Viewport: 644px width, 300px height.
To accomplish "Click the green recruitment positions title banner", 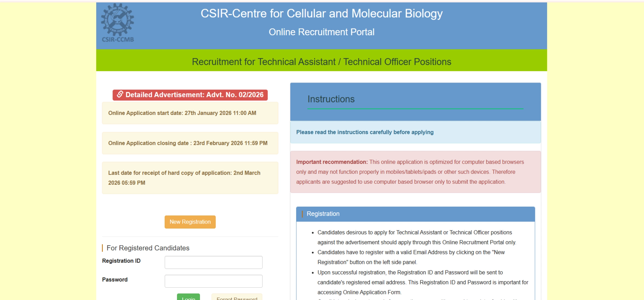I will pyautogui.click(x=321, y=62).
